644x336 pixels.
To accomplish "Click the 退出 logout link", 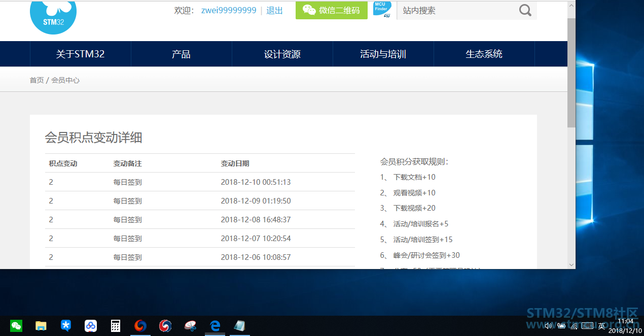I will click(274, 10).
